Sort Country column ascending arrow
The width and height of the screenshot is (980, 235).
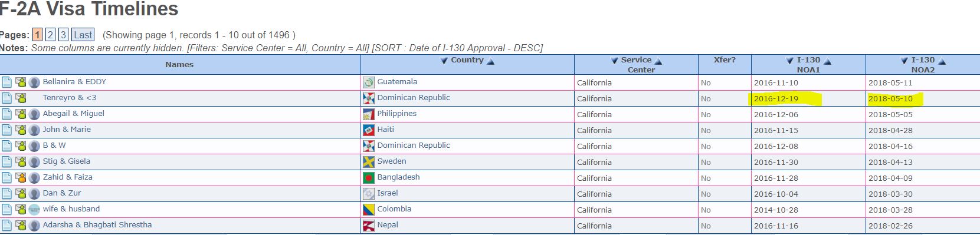click(x=490, y=61)
